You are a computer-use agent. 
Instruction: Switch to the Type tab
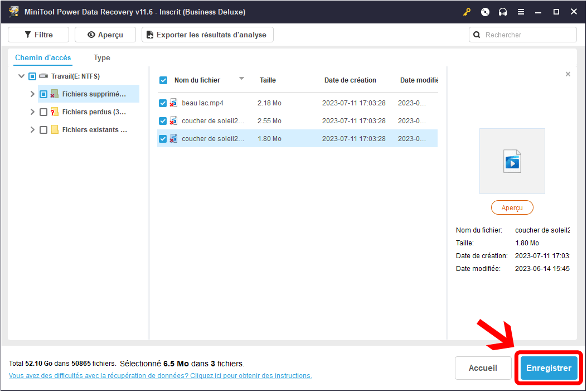tap(102, 58)
